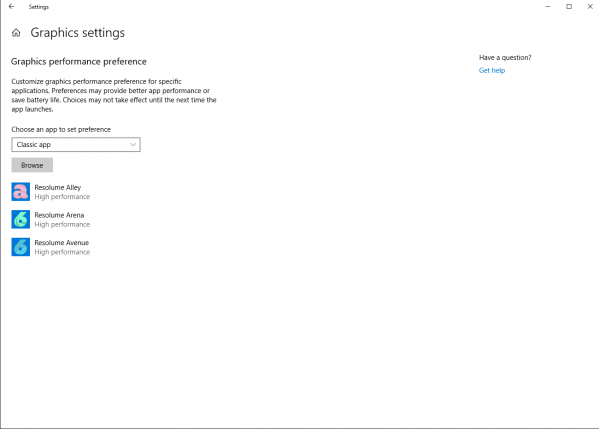Click the Resolume Alley app icon
This screenshot has height=429, width=599.
[x=21, y=192]
